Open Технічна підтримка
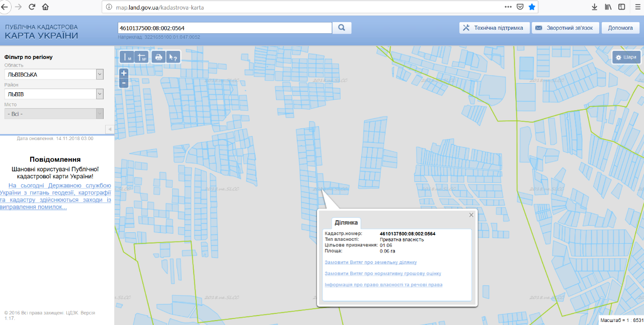This screenshot has width=644, height=325. [x=494, y=28]
